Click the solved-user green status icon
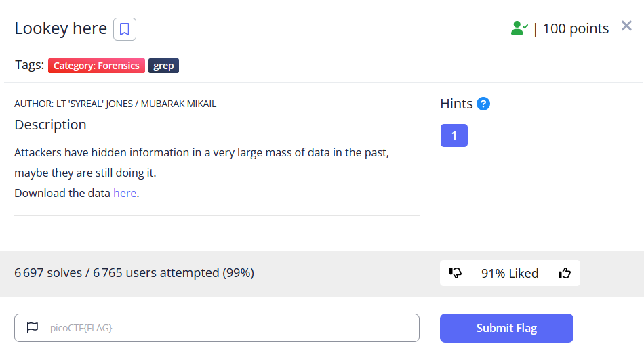The width and height of the screenshot is (644, 357). pyautogui.click(x=519, y=28)
